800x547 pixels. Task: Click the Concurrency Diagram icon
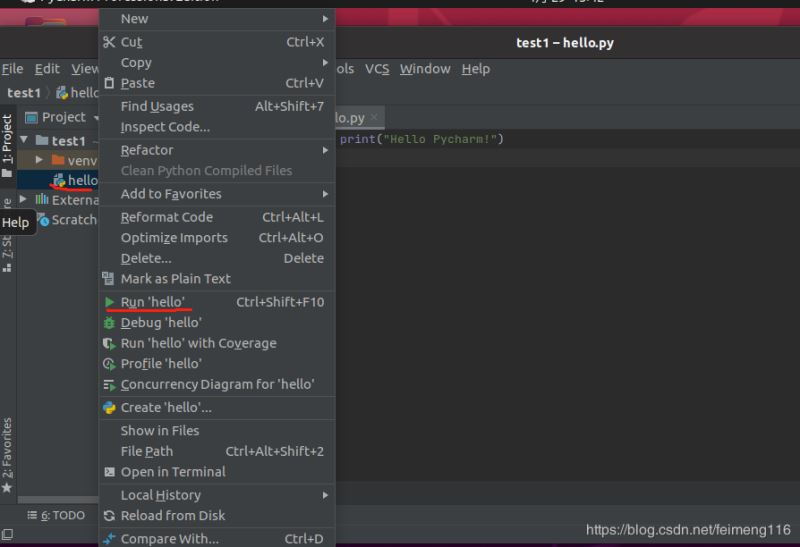coord(109,385)
